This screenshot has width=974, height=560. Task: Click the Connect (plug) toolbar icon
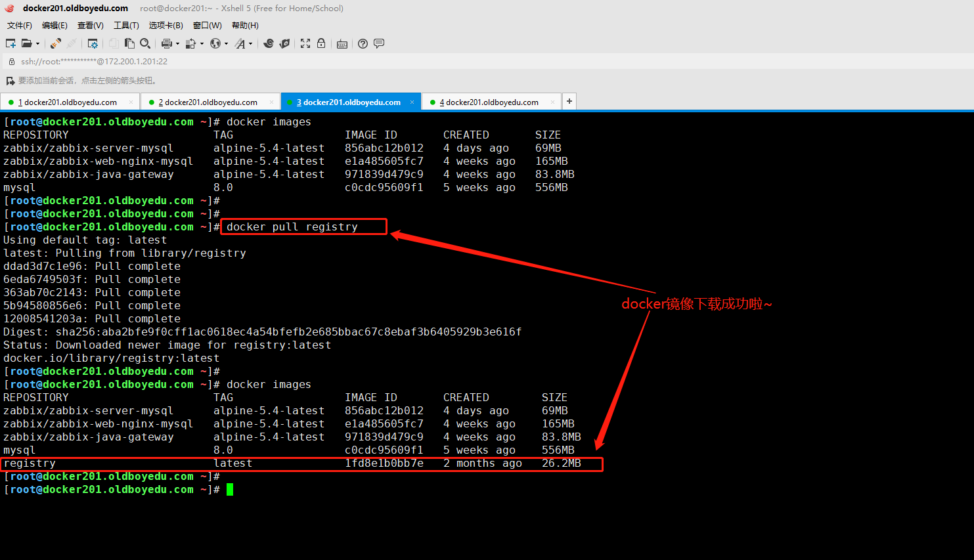coord(56,43)
